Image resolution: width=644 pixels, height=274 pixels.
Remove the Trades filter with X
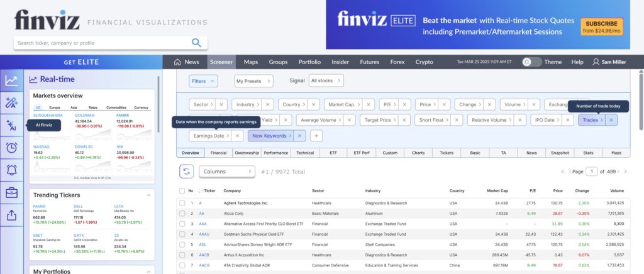[611, 120]
